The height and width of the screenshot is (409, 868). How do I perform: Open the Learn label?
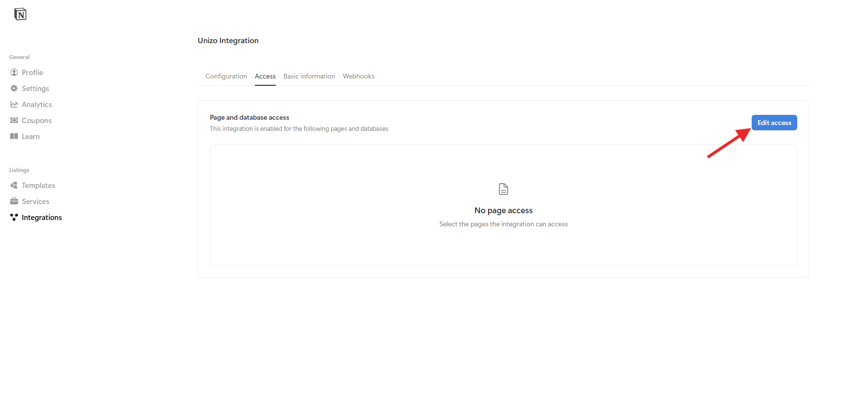tap(31, 136)
